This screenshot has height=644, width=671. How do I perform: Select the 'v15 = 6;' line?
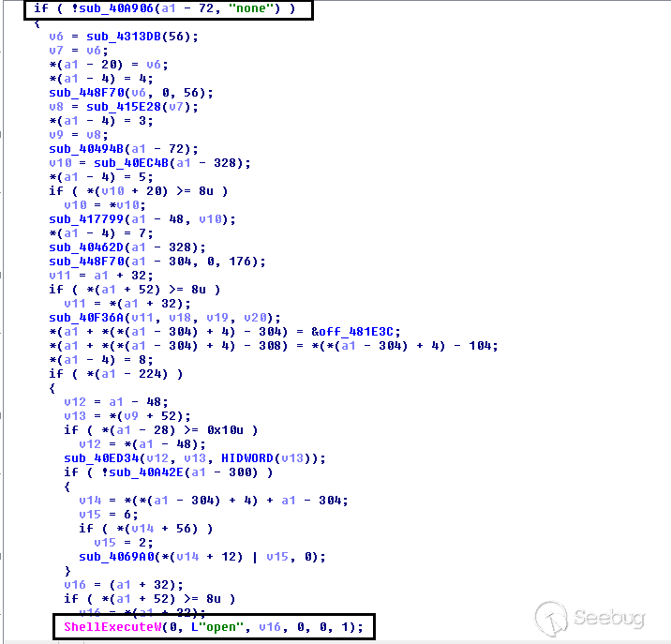[109, 515]
